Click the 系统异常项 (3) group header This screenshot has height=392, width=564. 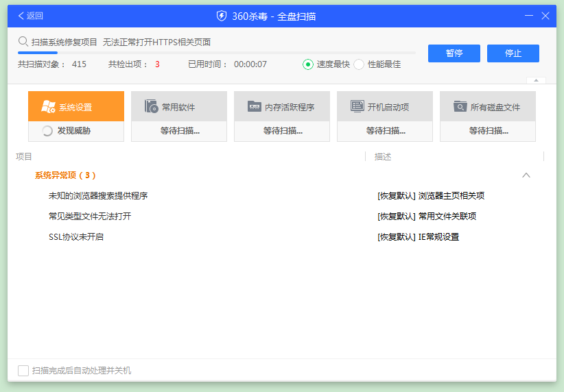tap(65, 175)
